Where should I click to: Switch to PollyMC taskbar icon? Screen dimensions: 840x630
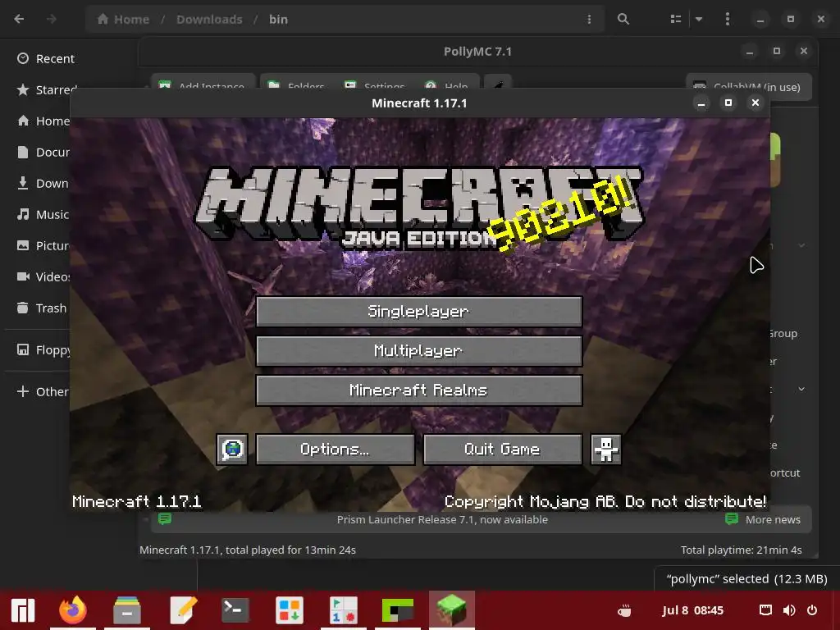point(398,610)
